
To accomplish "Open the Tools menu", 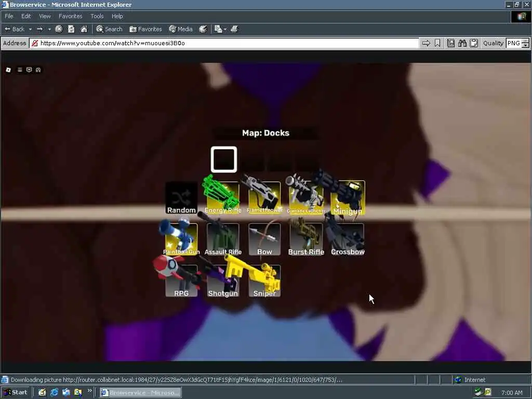I will 97,16.
